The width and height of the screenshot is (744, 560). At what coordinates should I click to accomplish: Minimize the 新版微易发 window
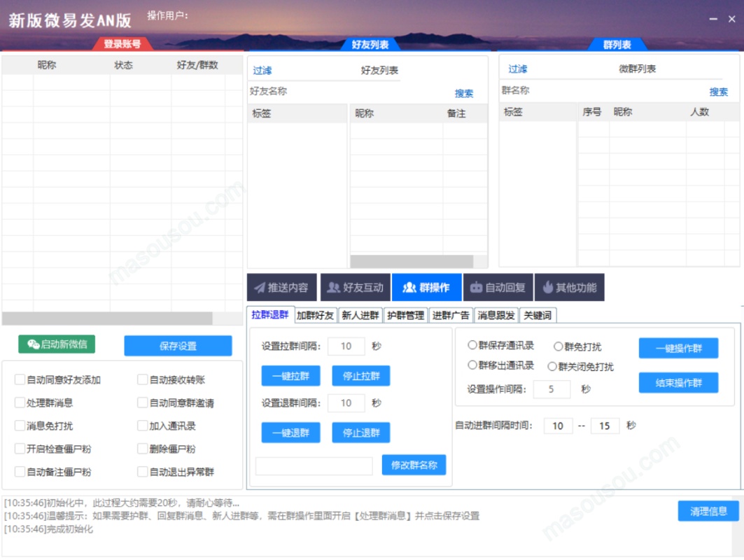click(x=713, y=19)
